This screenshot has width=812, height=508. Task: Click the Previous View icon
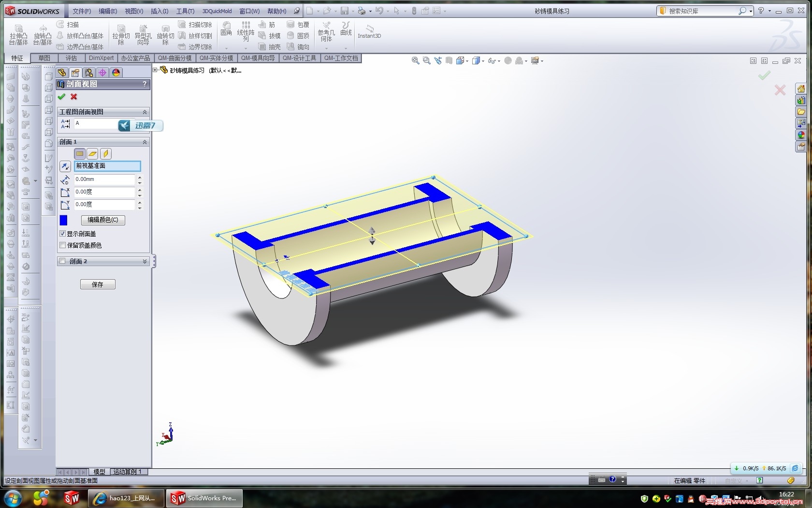coord(438,60)
